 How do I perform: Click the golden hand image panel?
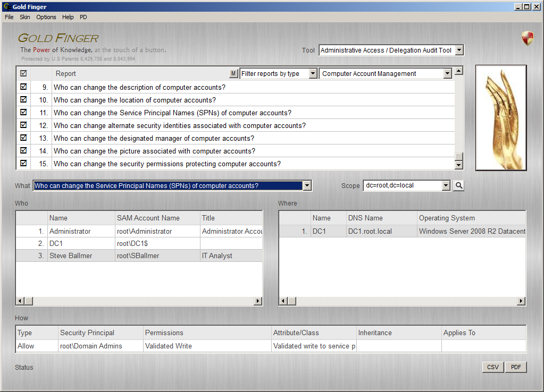coord(500,117)
